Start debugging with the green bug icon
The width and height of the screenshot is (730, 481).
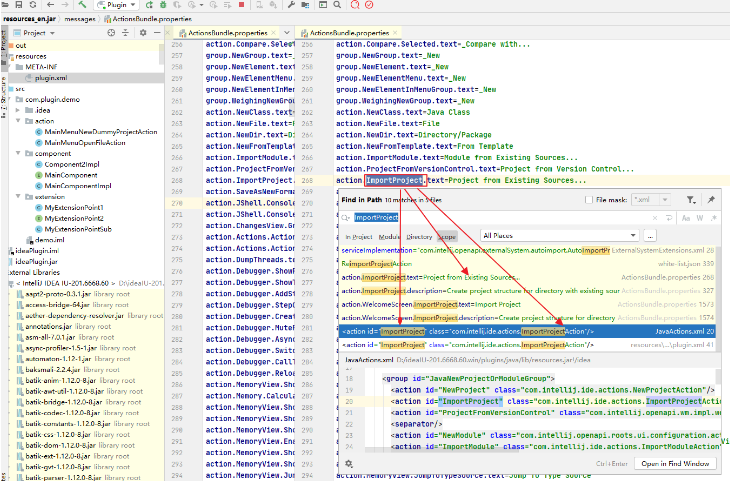tap(163, 5)
